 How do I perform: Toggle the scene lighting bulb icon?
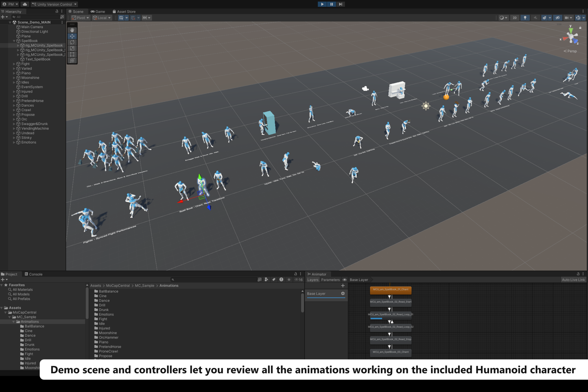coord(525,18)
